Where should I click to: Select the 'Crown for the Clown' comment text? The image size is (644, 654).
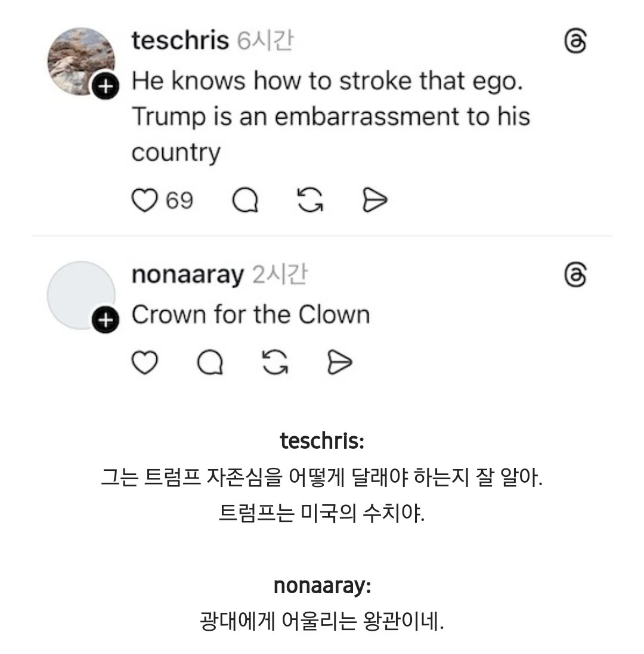tap(250, 314)
